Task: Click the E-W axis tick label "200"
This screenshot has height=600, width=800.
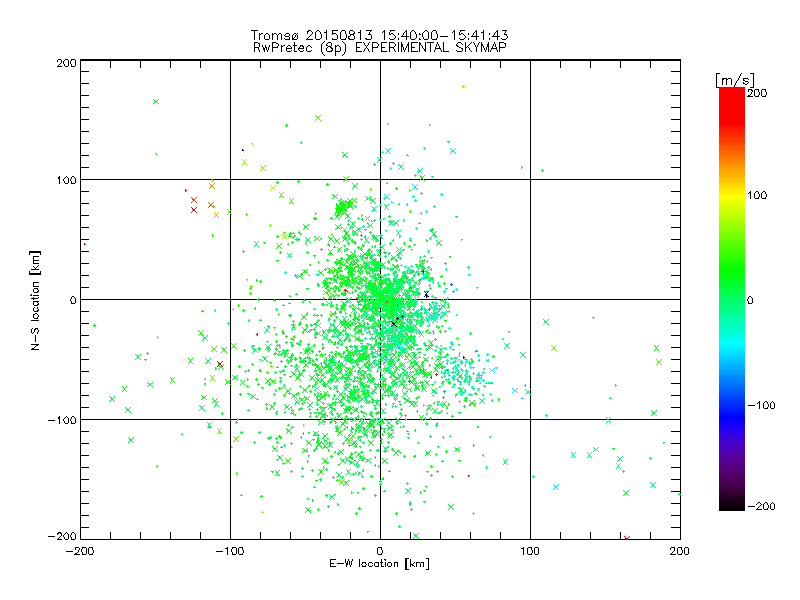Action: [680, 551]
